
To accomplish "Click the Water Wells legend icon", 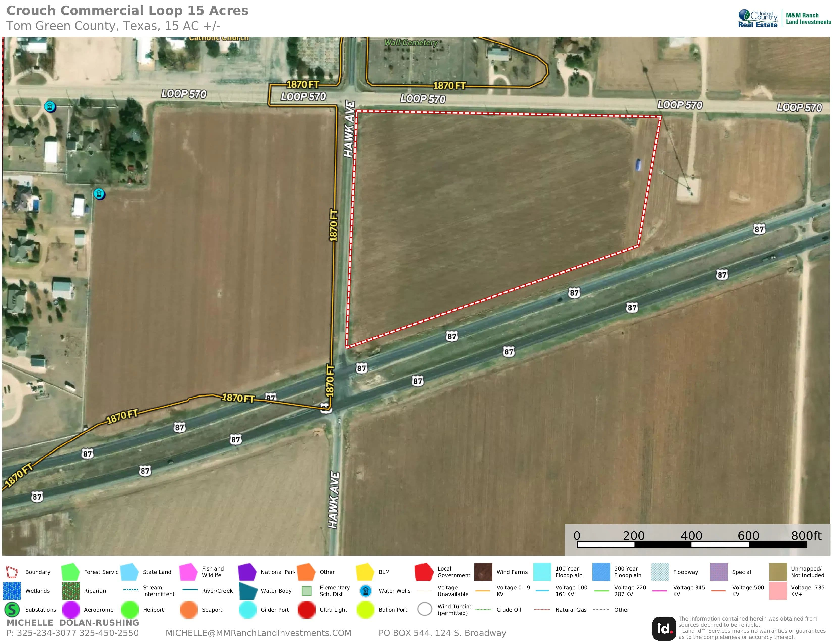I will point(365,591).
